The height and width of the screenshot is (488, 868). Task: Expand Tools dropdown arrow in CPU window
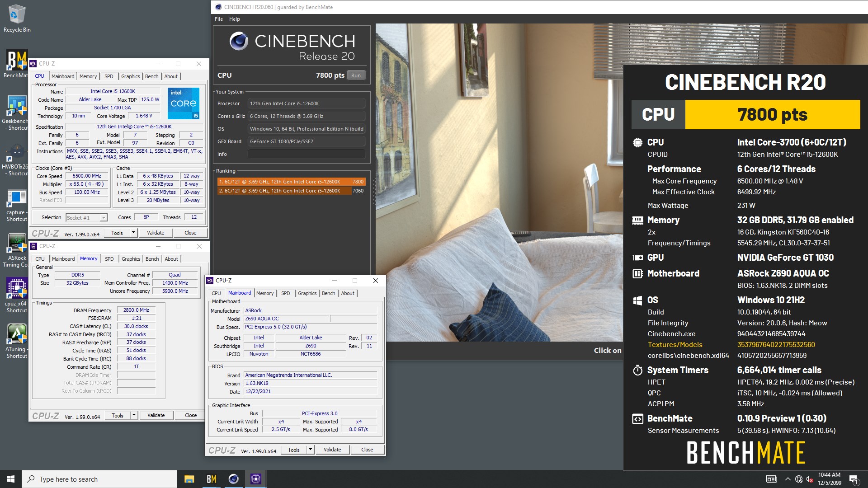click(133, 233)
